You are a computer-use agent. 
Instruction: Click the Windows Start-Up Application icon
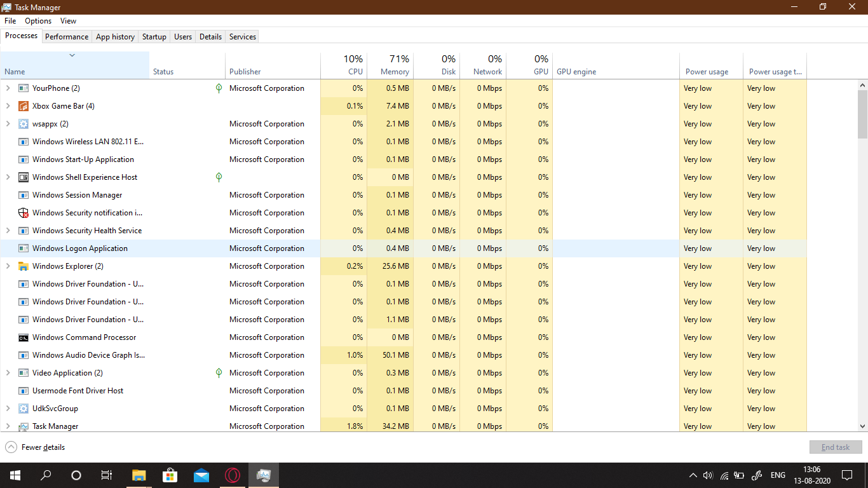(x=24, y=159)
